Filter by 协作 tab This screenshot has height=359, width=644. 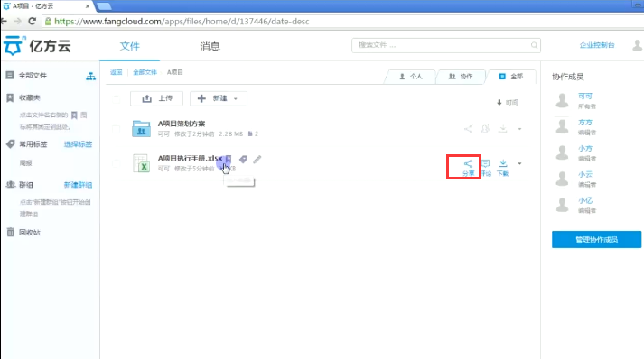point(461,77)
